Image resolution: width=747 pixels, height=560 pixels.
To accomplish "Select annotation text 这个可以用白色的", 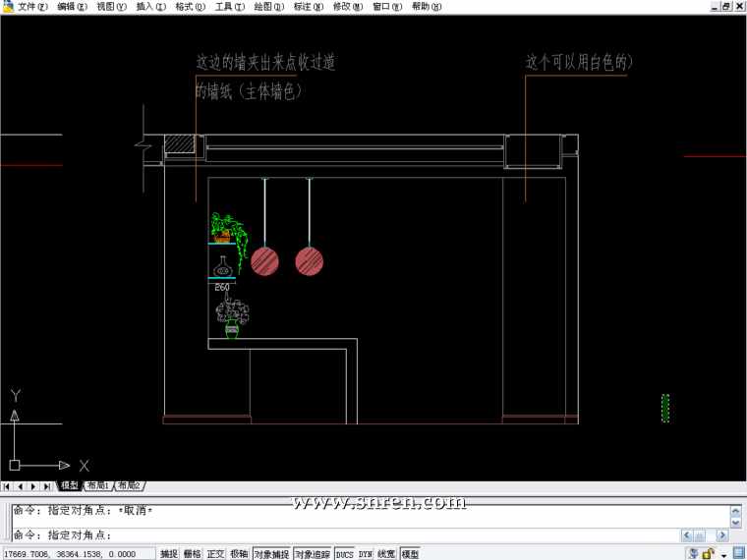I will (579, 62).
